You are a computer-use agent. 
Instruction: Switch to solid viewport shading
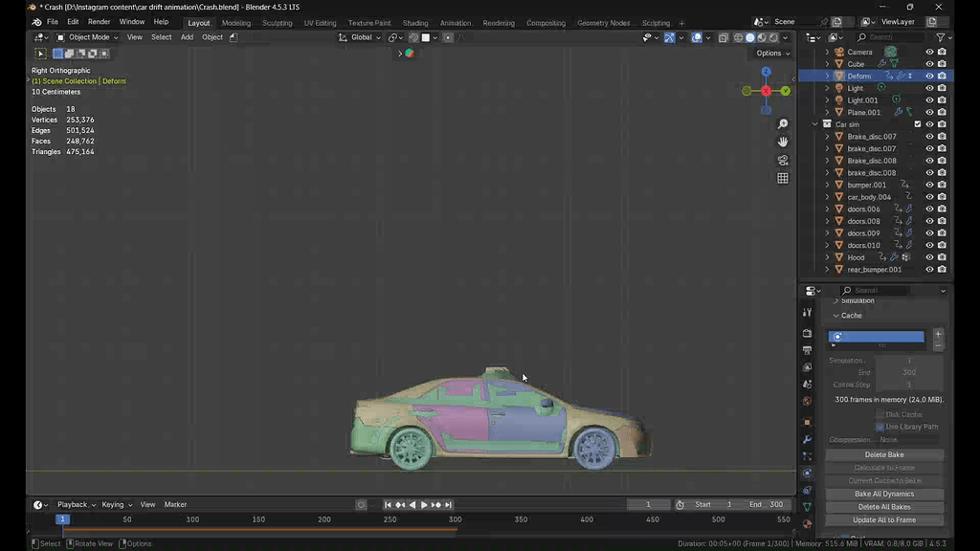[x=750, y=37]
